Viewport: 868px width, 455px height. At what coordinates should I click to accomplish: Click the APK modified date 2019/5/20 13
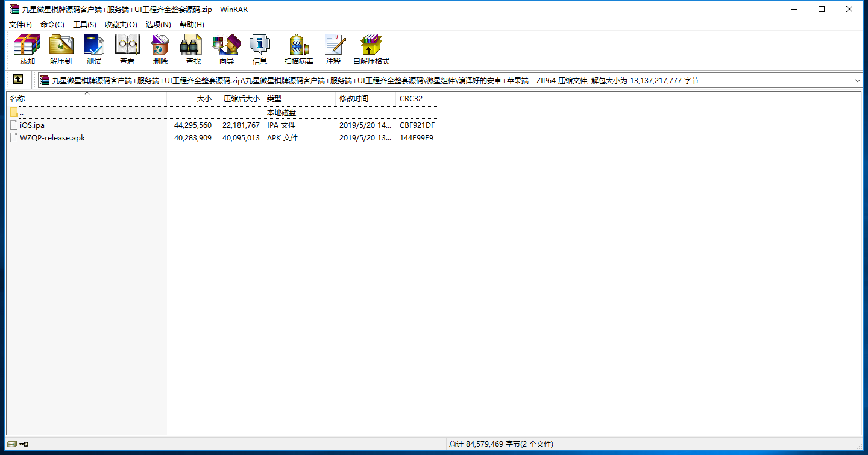[366, 138]
